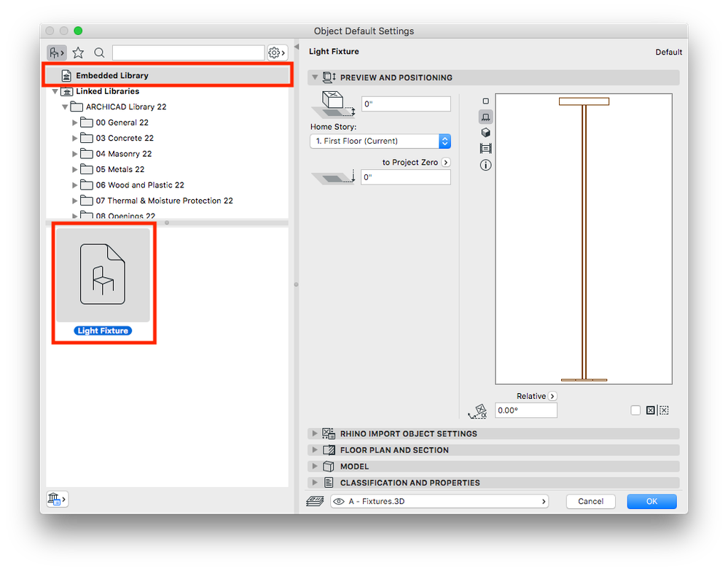Image resolution: width=728 pixels, height=571 pixels.
Task: Toggle the dashed mirror object icon
Action: pyautogui.click(x=664, y=411)
